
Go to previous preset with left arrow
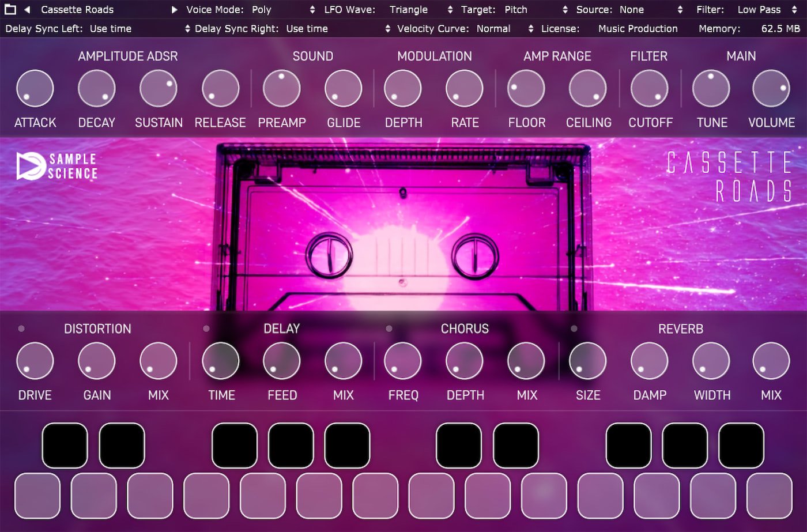[27, 9]
